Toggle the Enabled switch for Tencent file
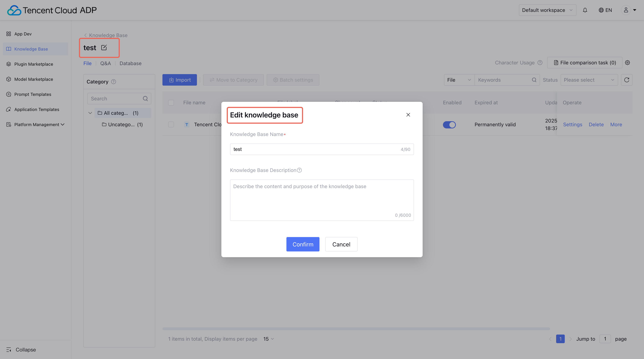This screenshot has height=359, width=644. [449, 125]
